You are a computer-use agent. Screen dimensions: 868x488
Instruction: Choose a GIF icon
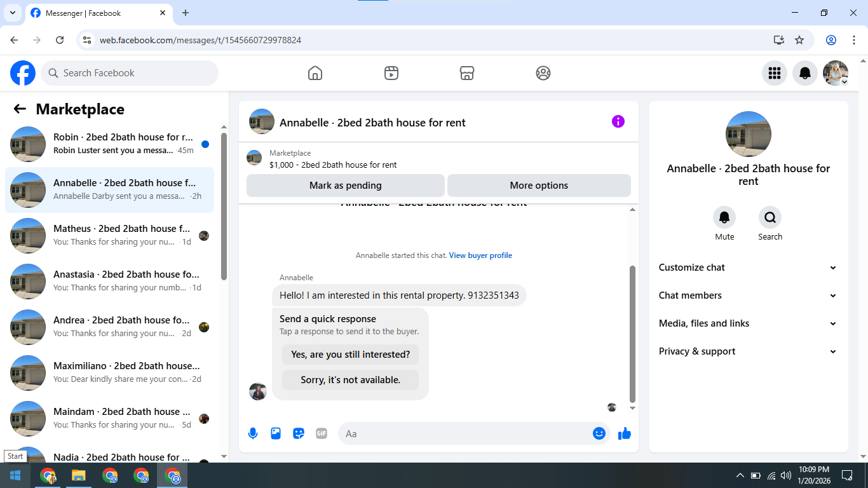[322, 433]
